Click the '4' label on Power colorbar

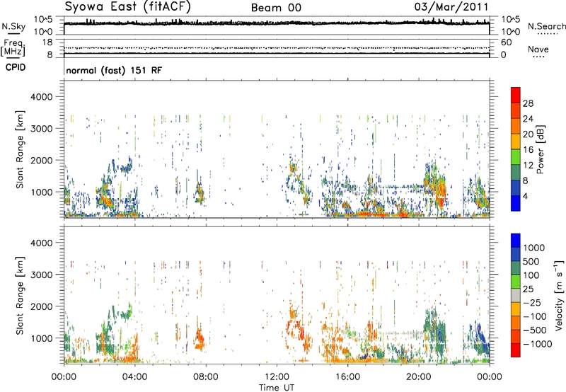[526, 196]
